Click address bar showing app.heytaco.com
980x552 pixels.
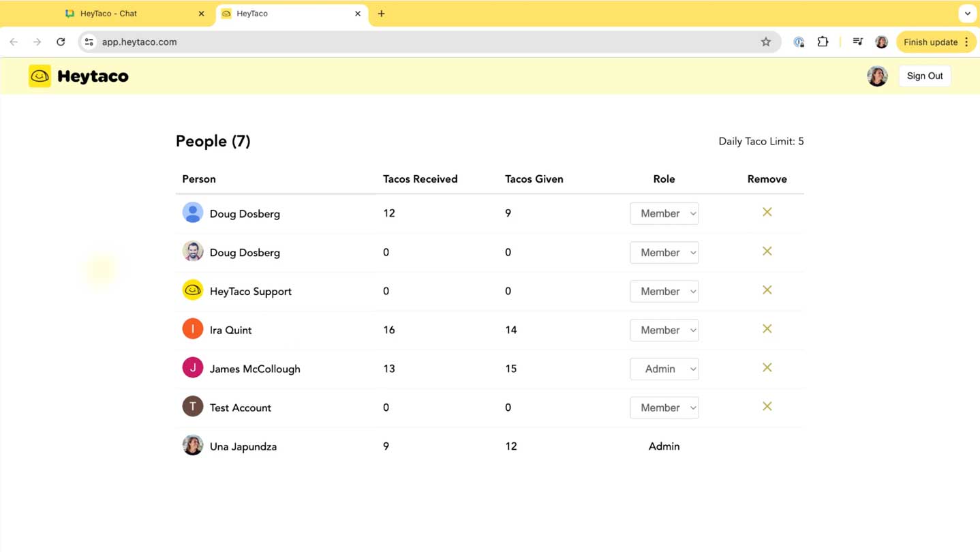pos(429,42)
